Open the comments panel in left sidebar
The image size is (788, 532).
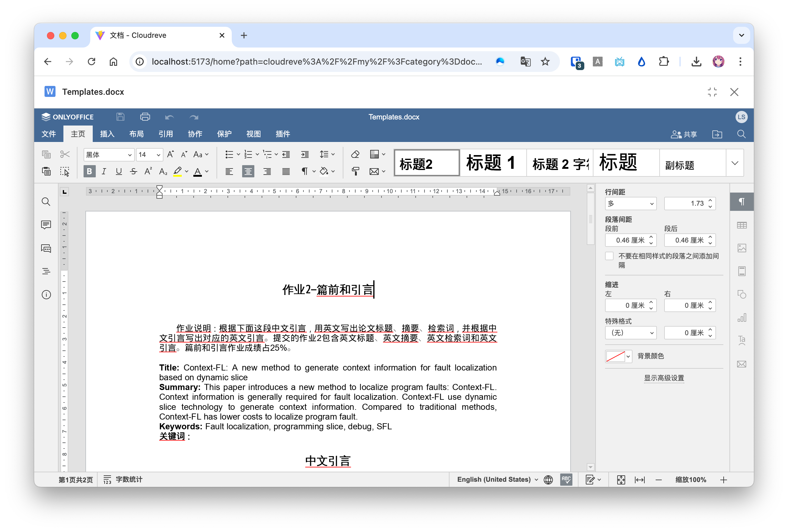tap(46, 225)
